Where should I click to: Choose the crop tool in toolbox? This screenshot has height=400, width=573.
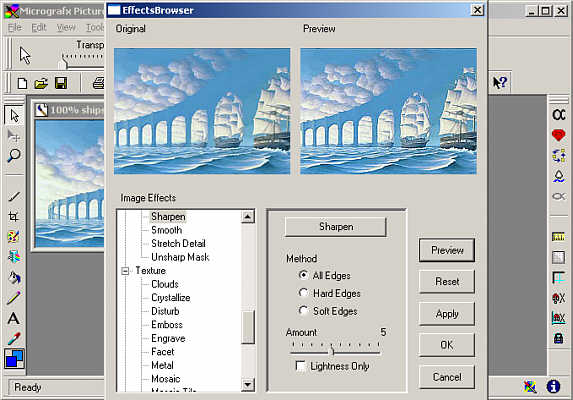[14, 216]
